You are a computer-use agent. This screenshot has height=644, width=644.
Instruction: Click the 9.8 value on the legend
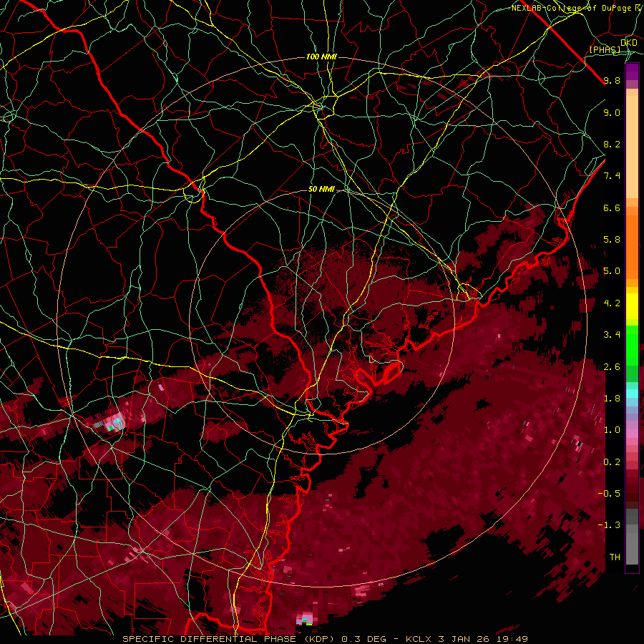pos(612,80)
